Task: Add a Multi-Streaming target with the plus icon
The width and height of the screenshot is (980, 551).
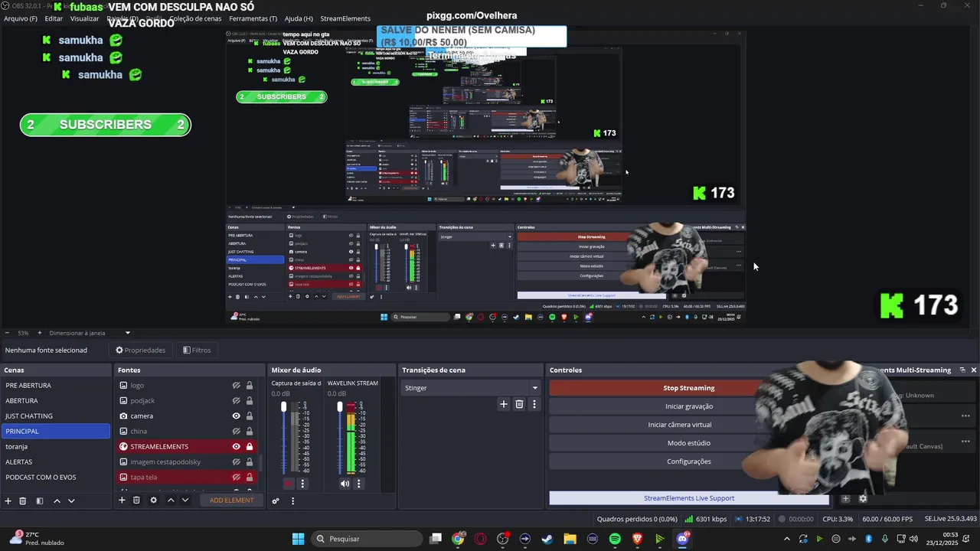Action: [845, 499]
